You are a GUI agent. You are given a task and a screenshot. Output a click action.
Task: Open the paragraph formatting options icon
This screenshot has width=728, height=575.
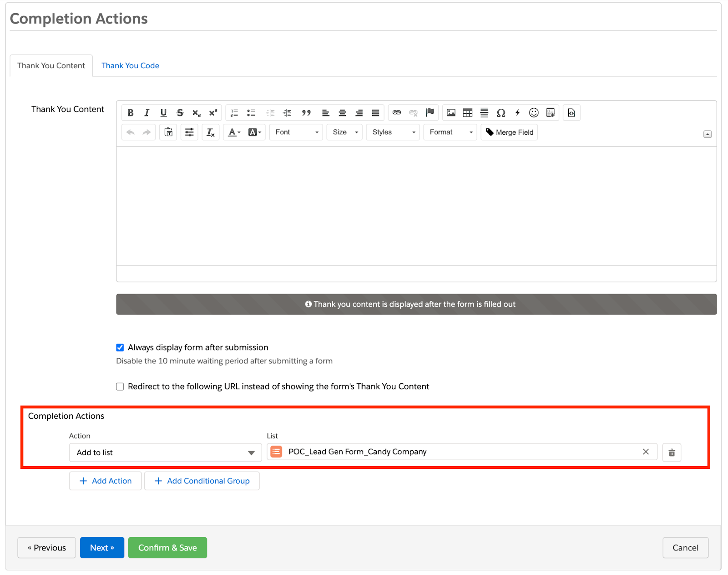click(189, 132)
